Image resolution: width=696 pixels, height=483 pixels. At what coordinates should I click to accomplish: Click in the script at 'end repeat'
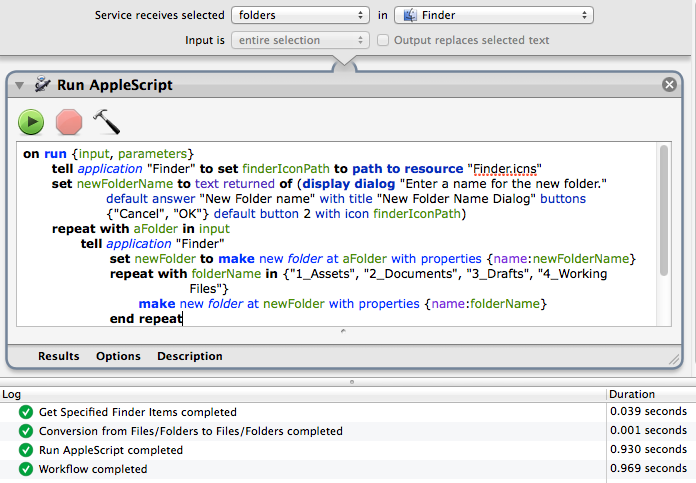[146, 319]
